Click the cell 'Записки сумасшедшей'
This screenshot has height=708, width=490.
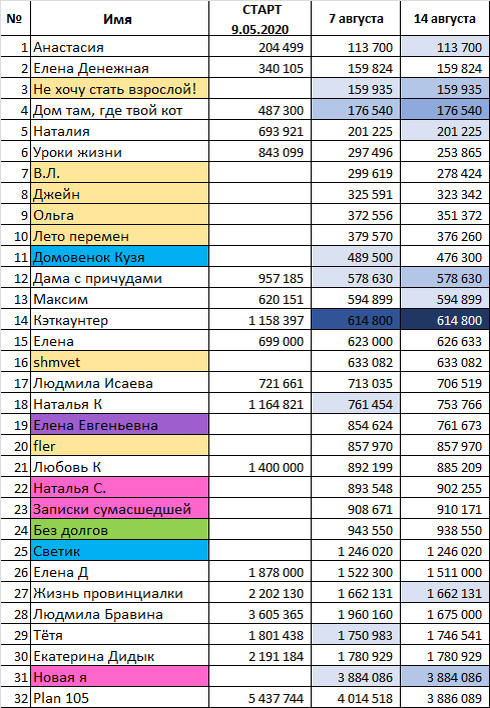point(119,509)
